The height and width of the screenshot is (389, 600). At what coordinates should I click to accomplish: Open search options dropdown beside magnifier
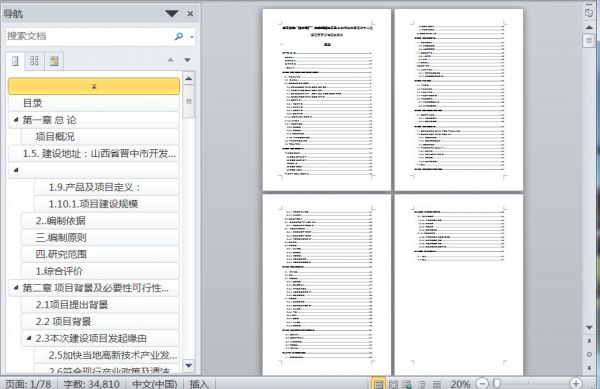(x=192, y=37)
